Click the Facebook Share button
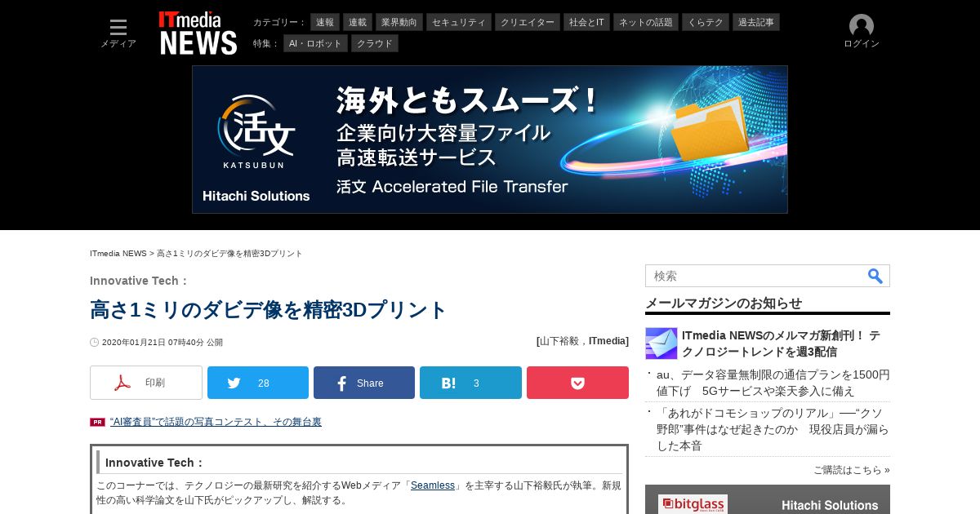This screenshot has height=514, width=980. point(364,383)
